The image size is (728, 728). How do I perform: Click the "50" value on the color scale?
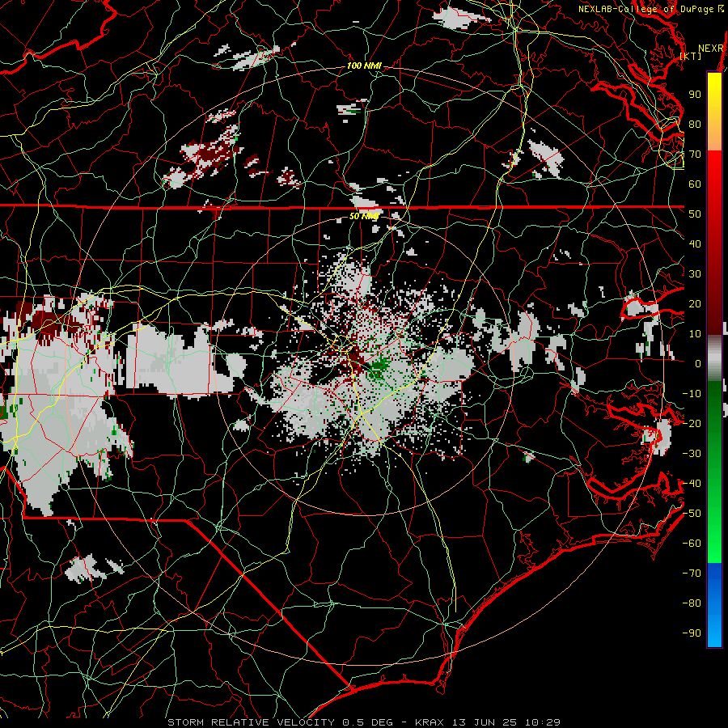695,214
